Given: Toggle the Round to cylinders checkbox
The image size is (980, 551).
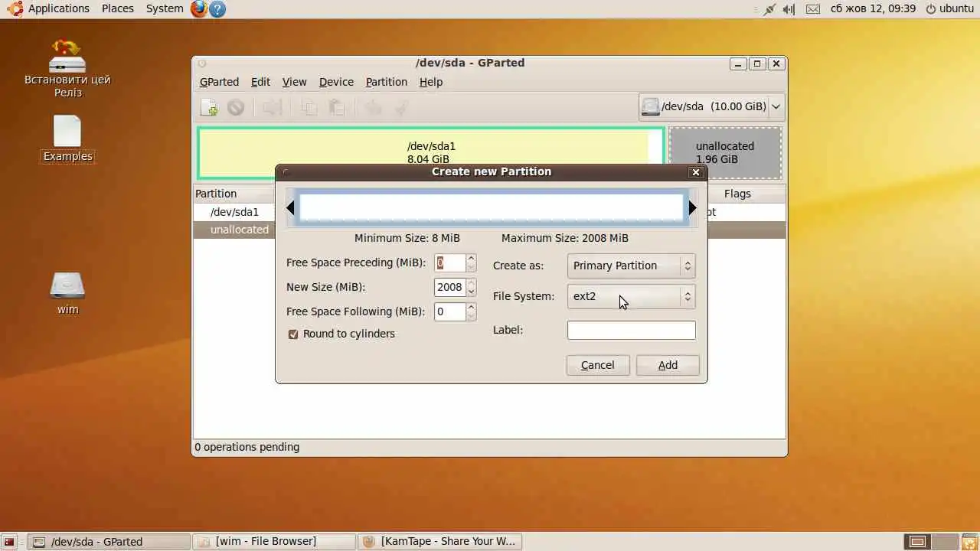Looking at the screenshot, I should click(x=293, y=334).
